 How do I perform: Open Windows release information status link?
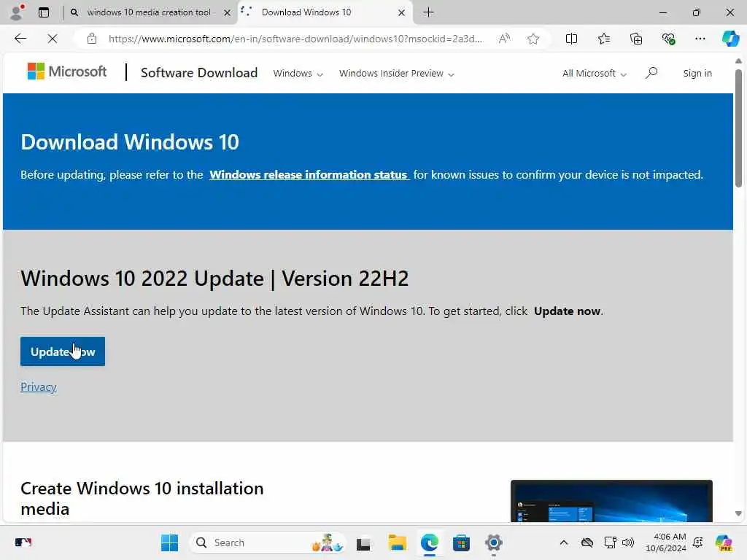(x=309, y=175)
